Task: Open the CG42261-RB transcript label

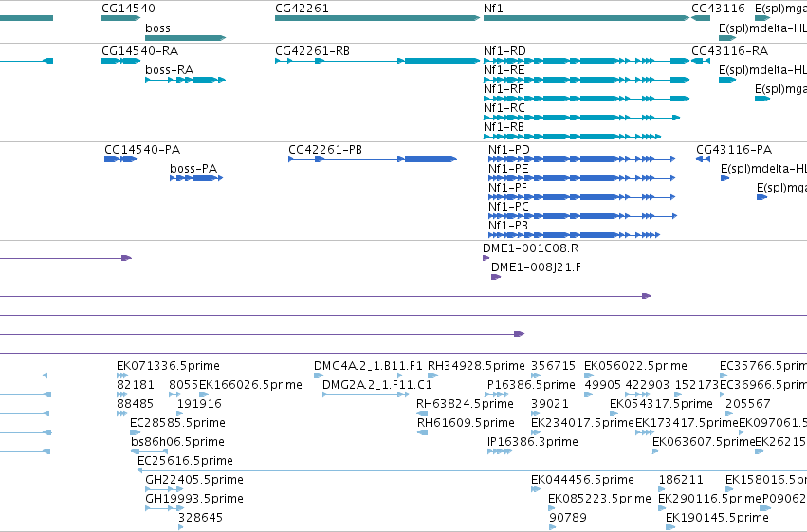Action: pos(312,51)
